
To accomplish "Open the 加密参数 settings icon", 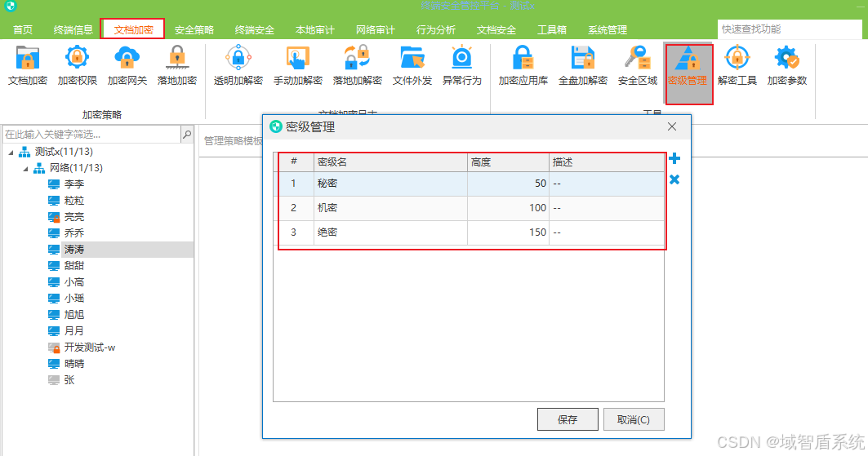I will [787, 66].
